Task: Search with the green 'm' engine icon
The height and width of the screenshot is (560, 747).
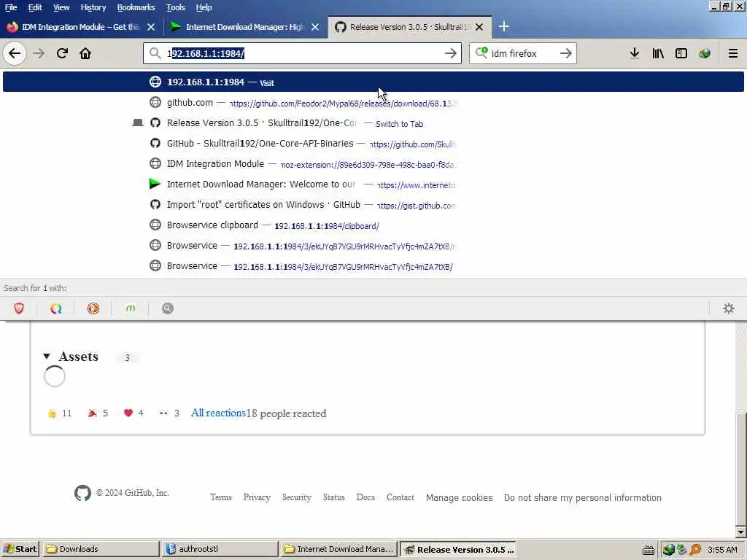Action: tap(131, 308)
